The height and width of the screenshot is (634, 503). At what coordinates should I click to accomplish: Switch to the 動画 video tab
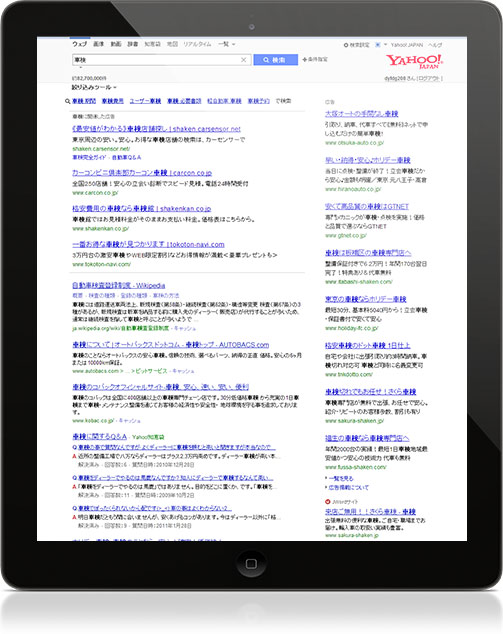pyautogui.click(x=116, y=44)
